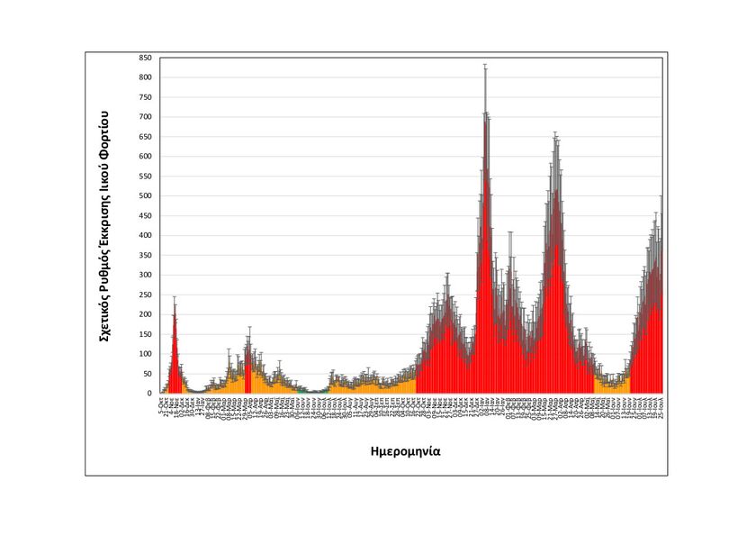The width and height of the screenshot is (756, 535).
Task: Select the 850 label on the Y-axis
Action: (146, 58)
